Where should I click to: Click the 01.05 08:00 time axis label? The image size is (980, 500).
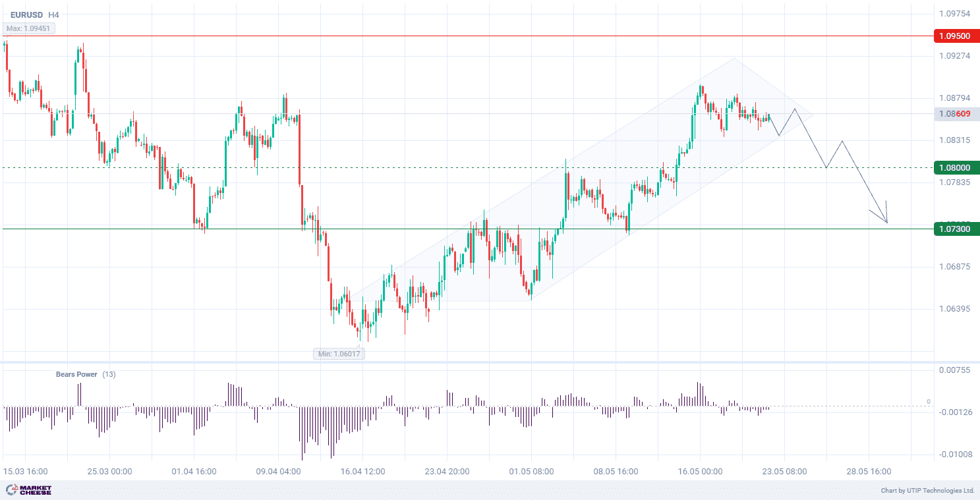point(531,472)
